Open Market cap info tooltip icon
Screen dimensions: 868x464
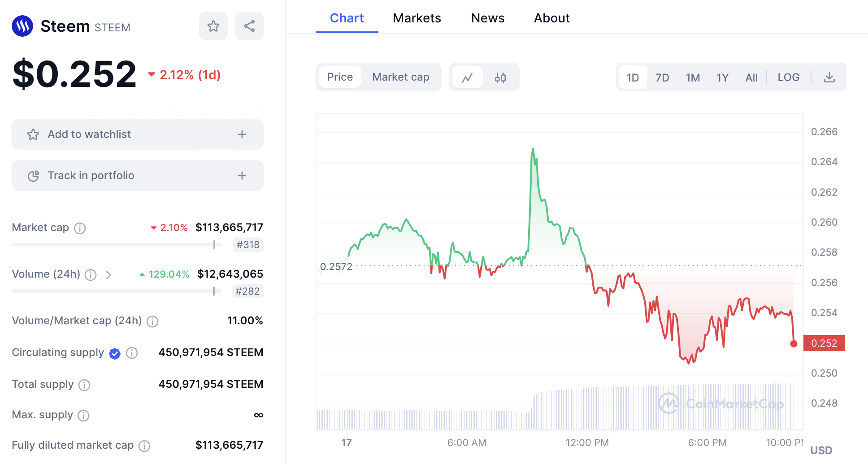pos(80,228)
